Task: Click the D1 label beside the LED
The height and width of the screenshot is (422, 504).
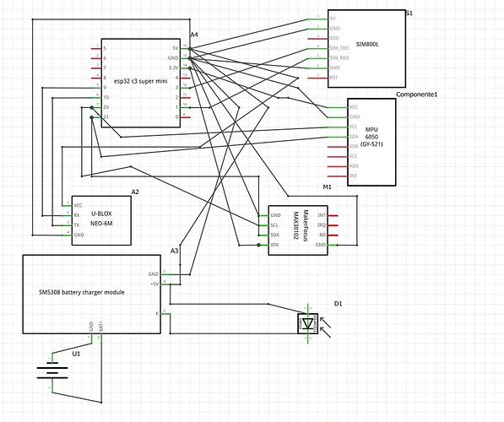Action: 339,303
